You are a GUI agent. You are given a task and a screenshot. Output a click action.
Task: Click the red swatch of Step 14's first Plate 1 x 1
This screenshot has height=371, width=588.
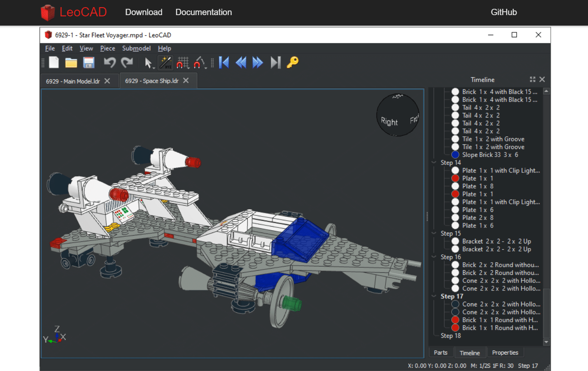pyautogui.click(x=455, y=178)
